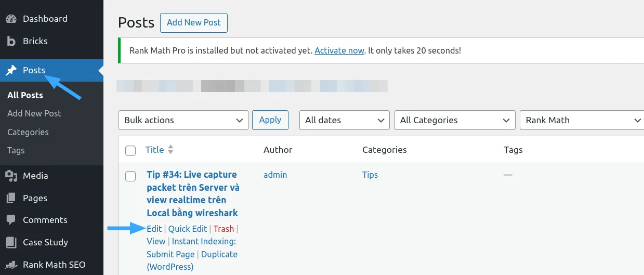Viewport: 644px width, 275px height.
Task: Expand the All dates filter
Action: pos(344,120)
